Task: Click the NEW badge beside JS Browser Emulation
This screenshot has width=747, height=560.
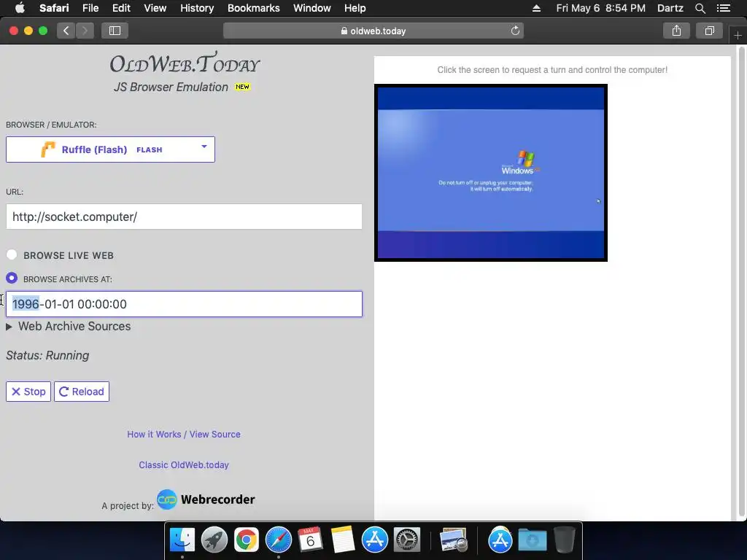Action: pos(242,87)
